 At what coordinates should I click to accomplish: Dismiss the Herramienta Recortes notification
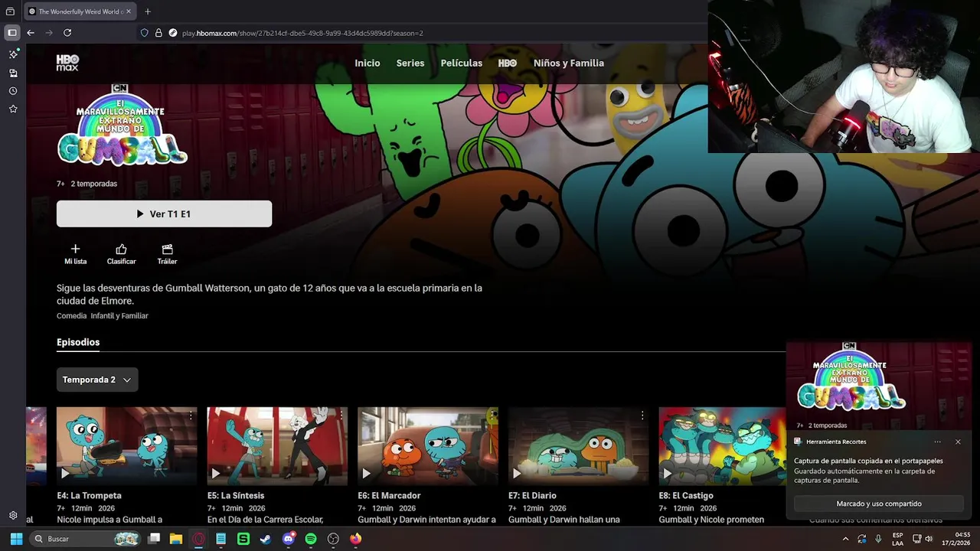tap(958, 442)
